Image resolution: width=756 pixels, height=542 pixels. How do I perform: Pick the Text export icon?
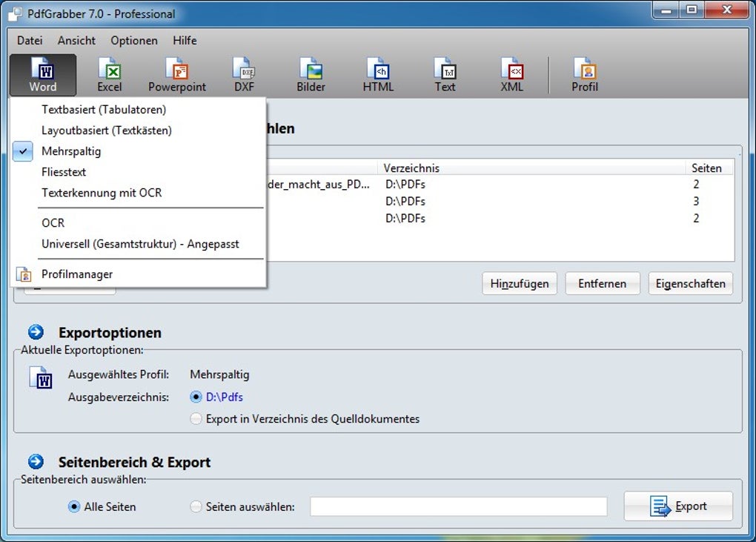tap(445, 75)
